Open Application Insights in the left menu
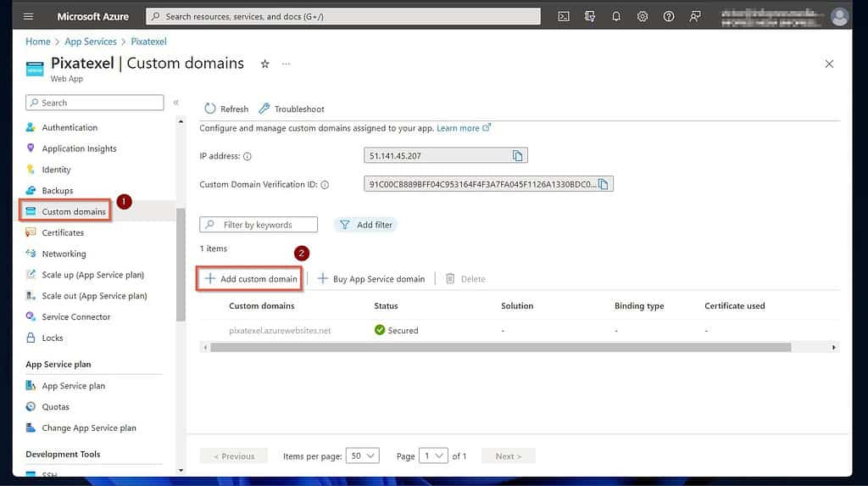This screenshot has height=486, width=868. point(79,148)
